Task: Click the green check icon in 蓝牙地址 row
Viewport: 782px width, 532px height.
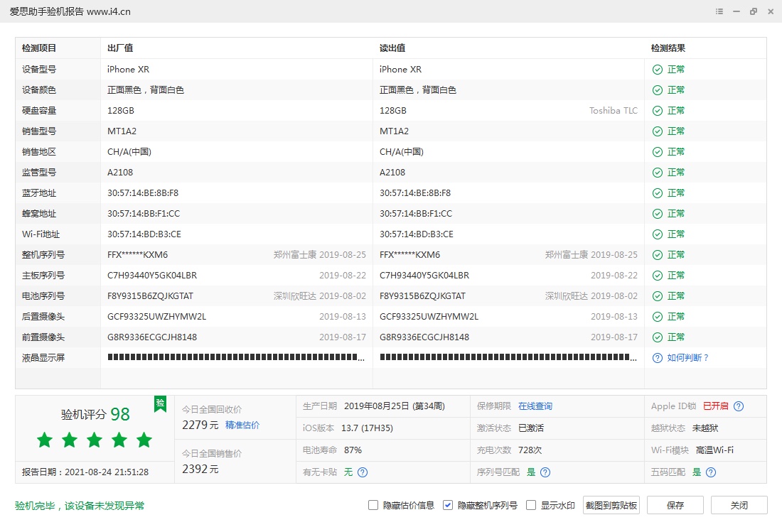Action: [658, 193]
